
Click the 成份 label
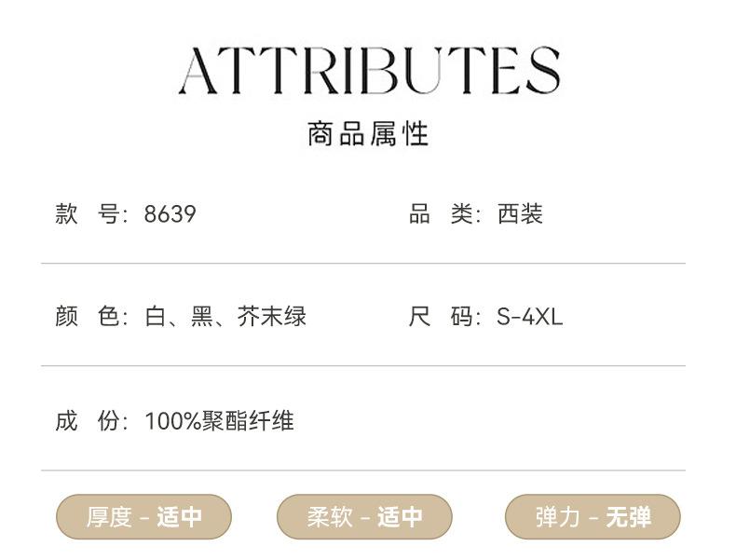(88, 421)
